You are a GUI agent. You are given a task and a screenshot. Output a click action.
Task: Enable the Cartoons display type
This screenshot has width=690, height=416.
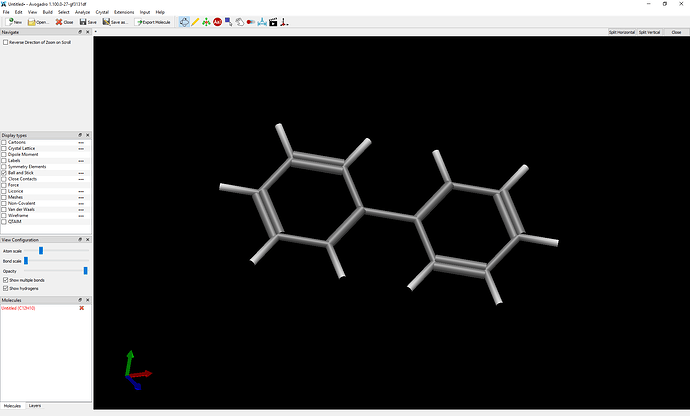4,142
